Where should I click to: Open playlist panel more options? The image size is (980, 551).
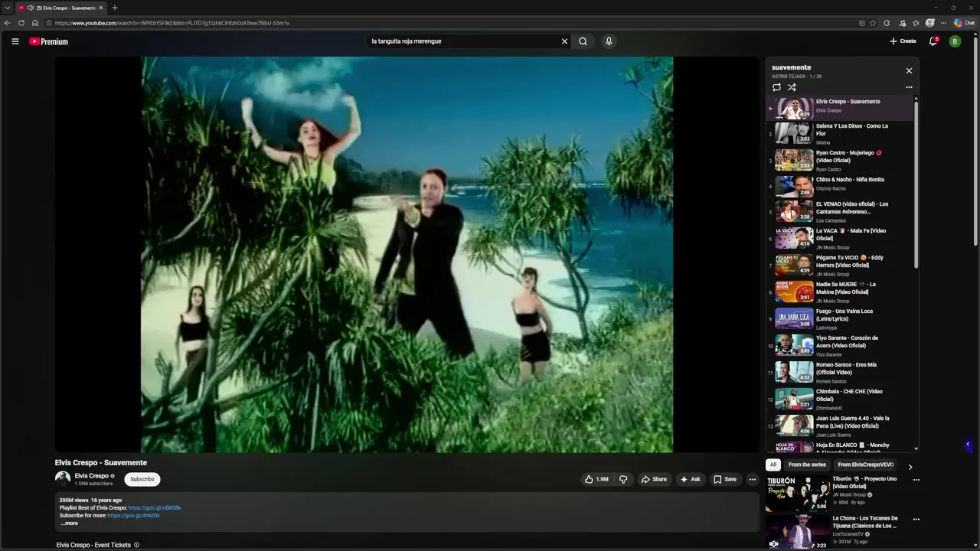tap(909, 87)
